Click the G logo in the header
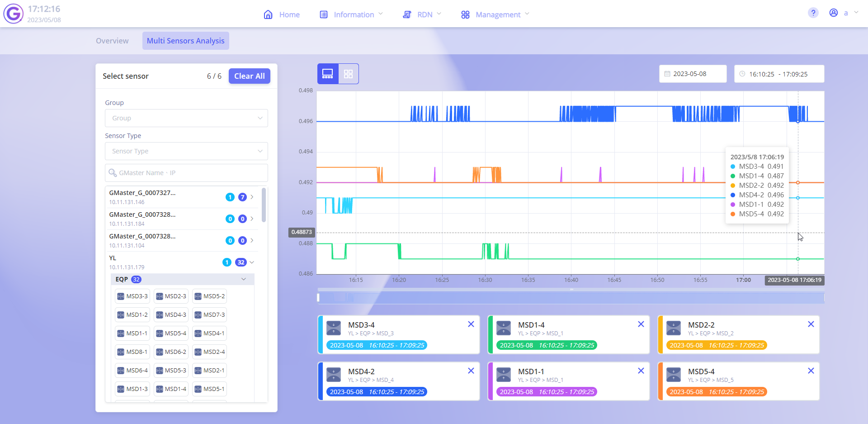Image resolution: width=868 pixels, height=424 pixels. (14, 14)
